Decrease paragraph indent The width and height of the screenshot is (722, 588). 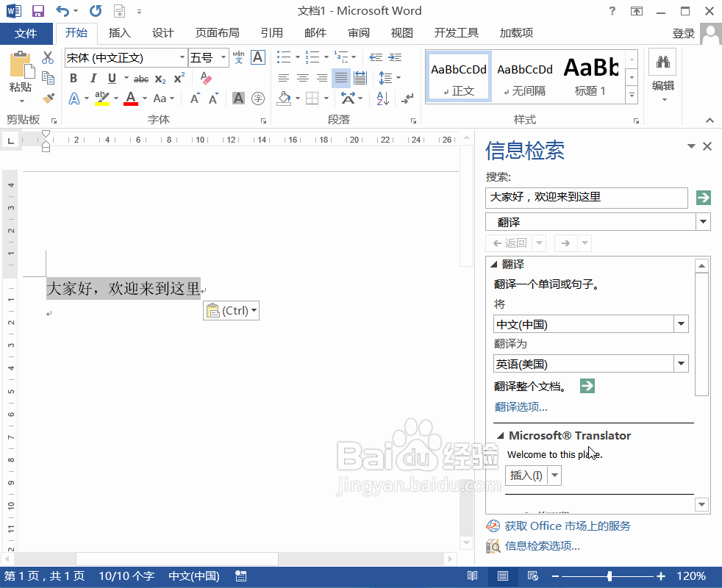pos(376,57)
